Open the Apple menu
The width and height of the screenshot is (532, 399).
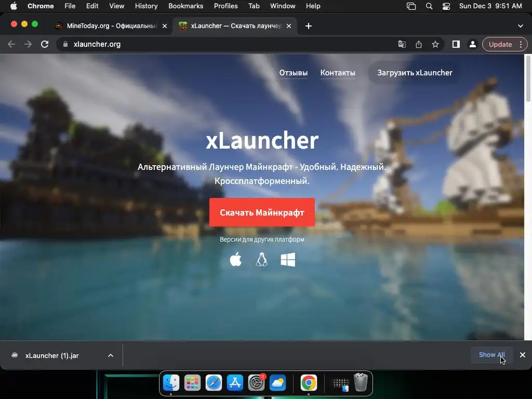pyautogui.click(x=13, y=6)
